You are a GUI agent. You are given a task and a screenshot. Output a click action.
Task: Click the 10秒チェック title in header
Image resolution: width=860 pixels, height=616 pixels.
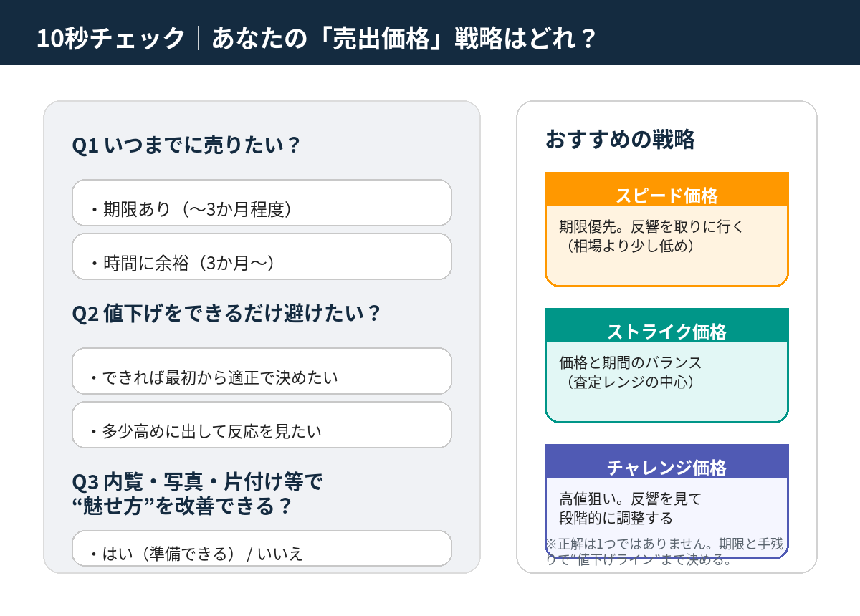111,38
